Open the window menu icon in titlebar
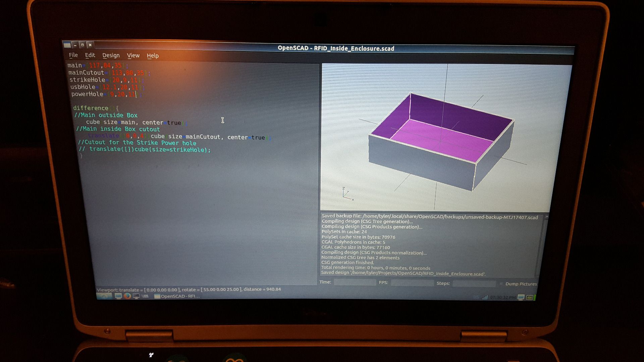This screenshot has width=644, height=362. tap(67, 45)
